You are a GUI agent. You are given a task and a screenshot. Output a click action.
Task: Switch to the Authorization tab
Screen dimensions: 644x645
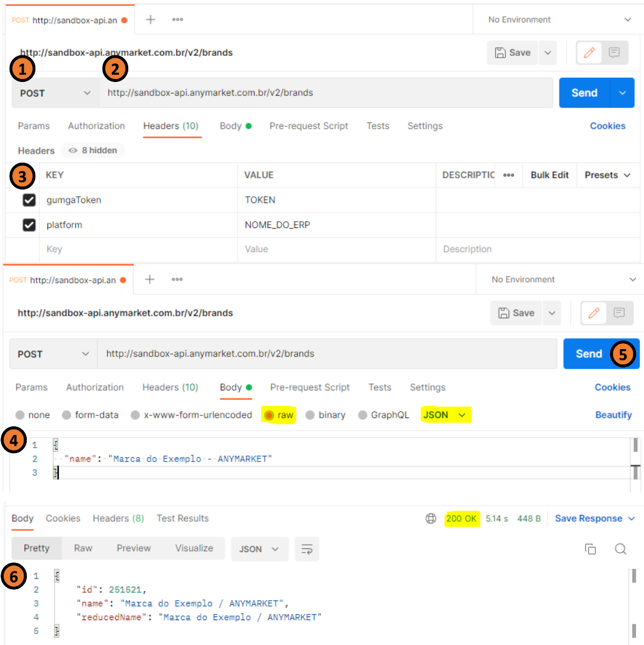click(x=96, y=126)
